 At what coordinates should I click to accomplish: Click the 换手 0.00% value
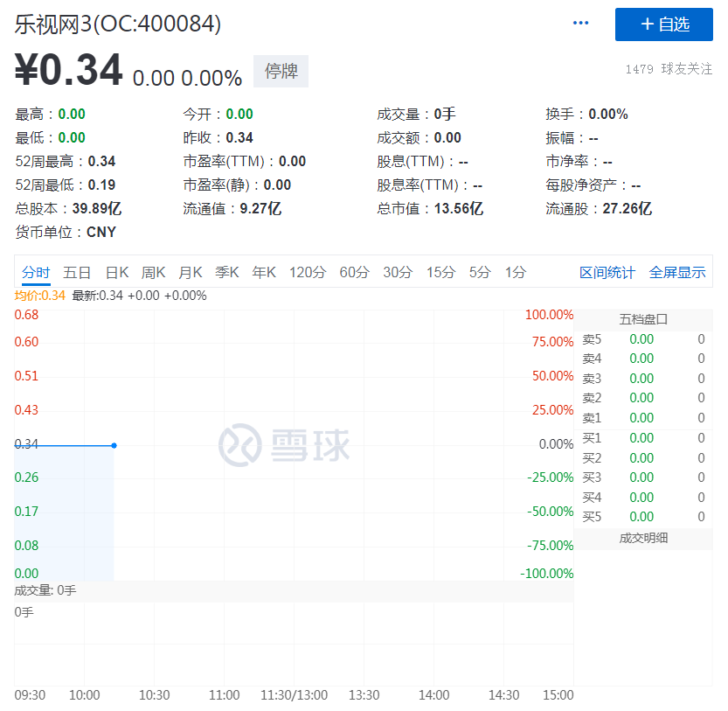608,114
